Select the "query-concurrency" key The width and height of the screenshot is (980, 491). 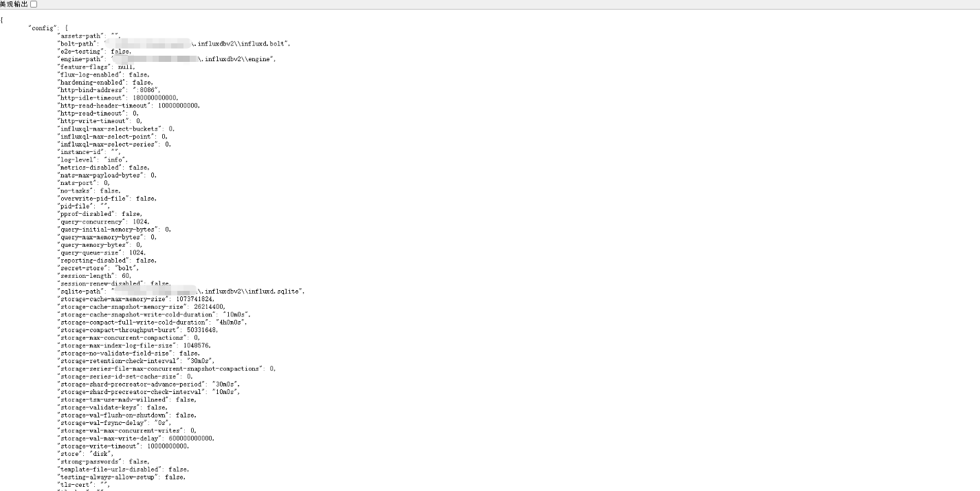(92, 221)
